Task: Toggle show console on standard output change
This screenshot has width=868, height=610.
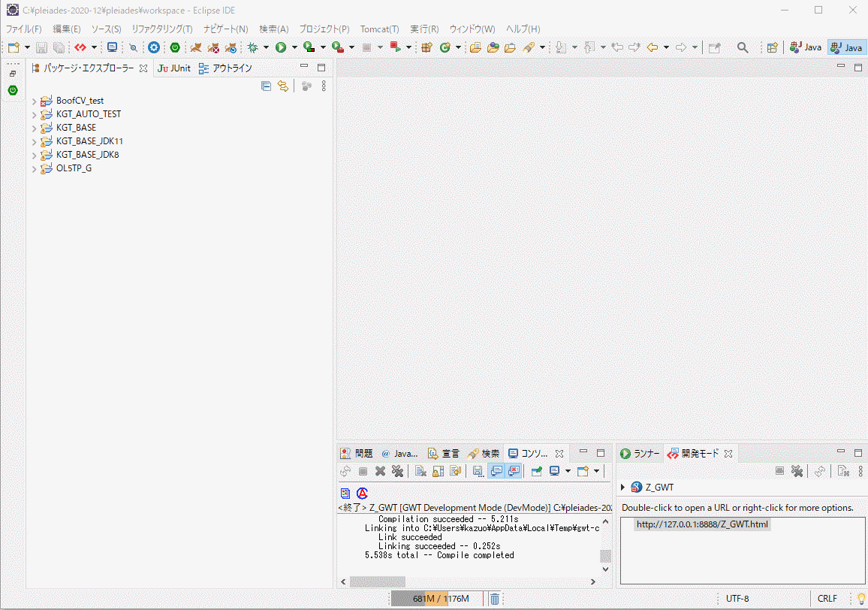Action: click(x=496, y=471)
